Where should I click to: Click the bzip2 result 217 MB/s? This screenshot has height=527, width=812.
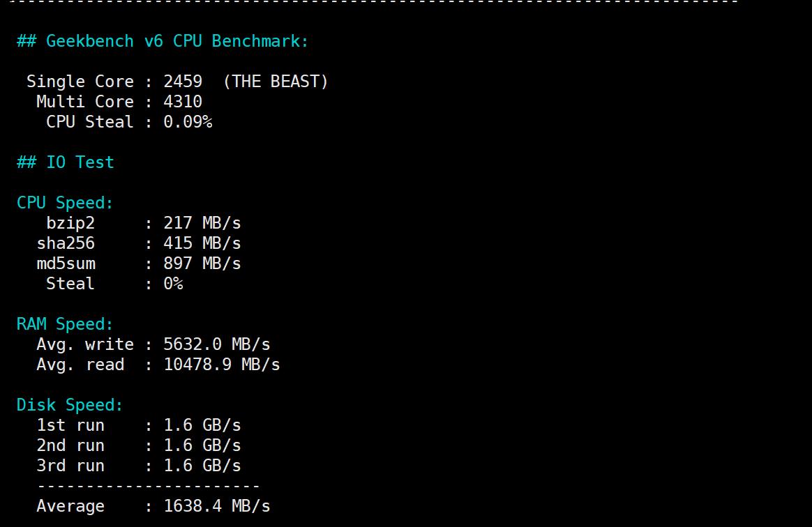[x=202, y=223]
